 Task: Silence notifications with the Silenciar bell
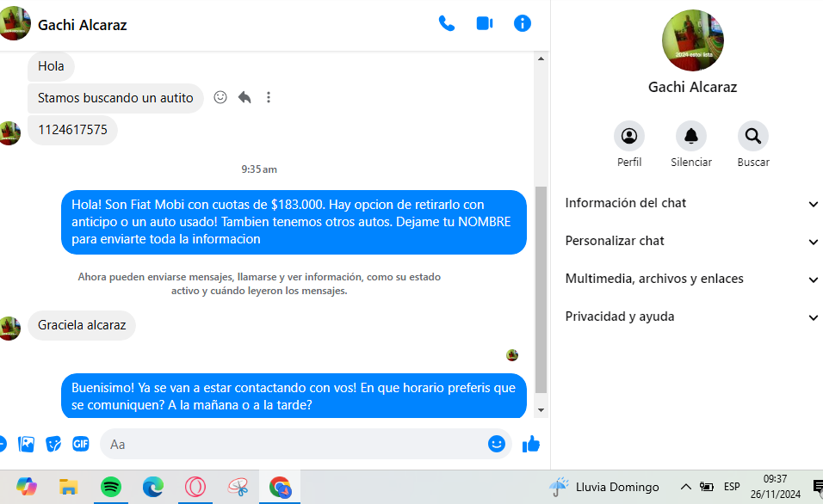click(x=690, y=136)
